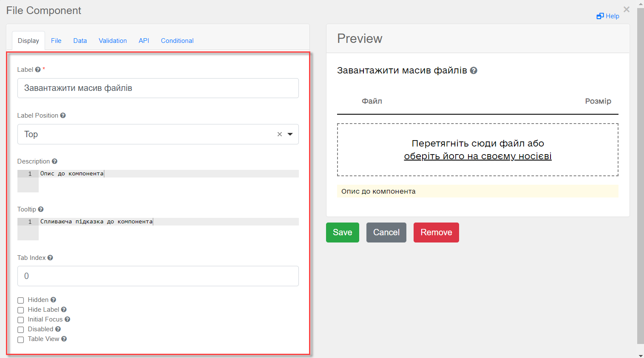Switch to the Data tab

[x=80, y=41]
